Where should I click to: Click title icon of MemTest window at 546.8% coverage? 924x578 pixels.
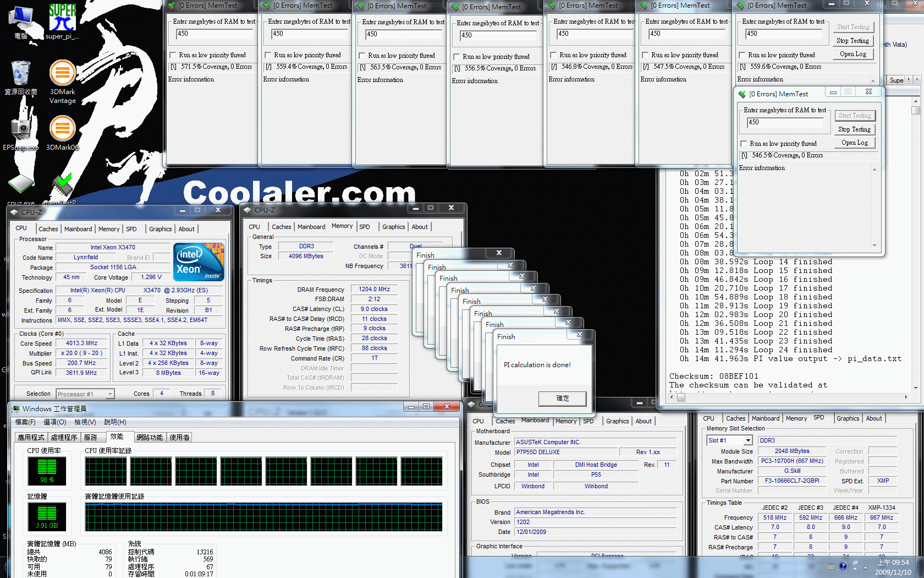pyautogui.click(x=552, y=6)
